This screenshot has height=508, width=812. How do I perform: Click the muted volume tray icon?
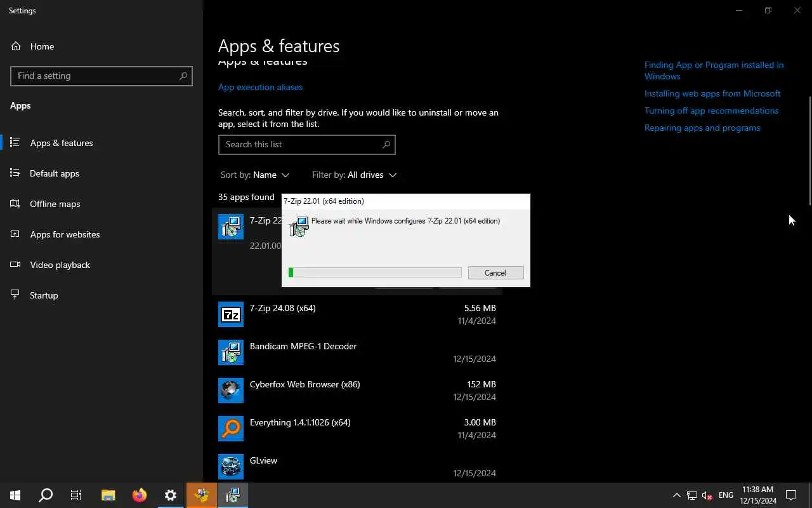707,495
